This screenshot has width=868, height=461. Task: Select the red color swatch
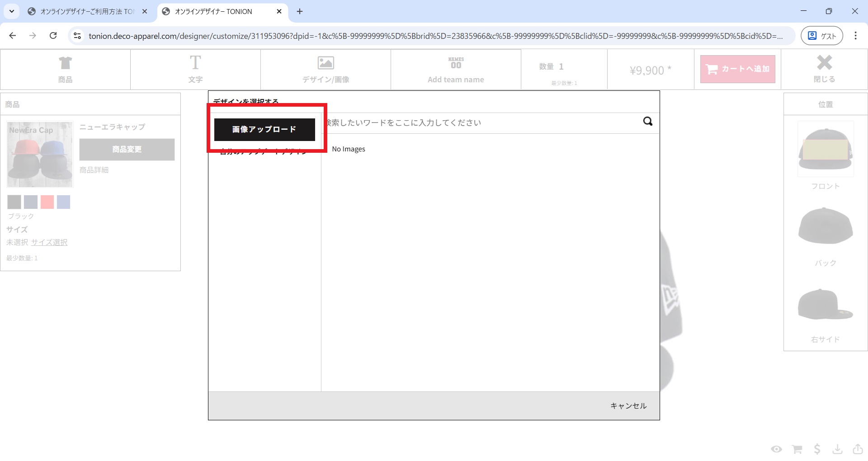click(x=47, y=202)
